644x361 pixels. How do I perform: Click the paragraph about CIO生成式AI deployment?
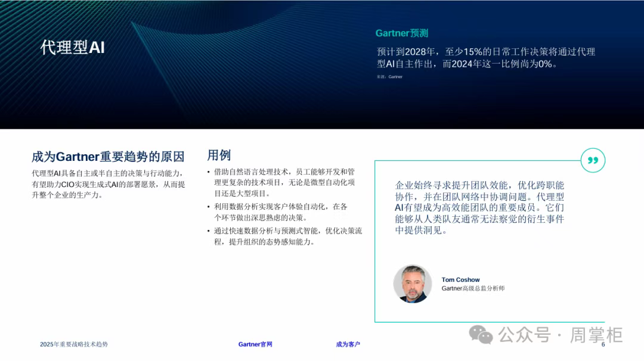(108, 183)
